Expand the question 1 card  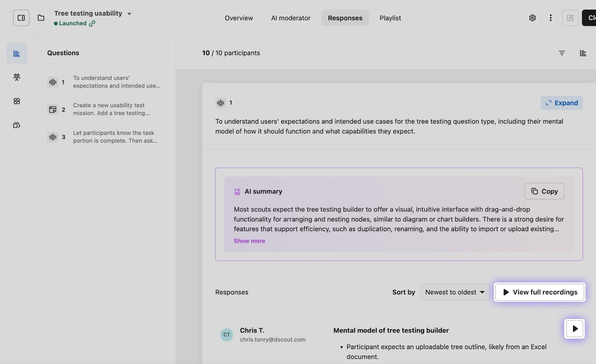pos(561,103)
